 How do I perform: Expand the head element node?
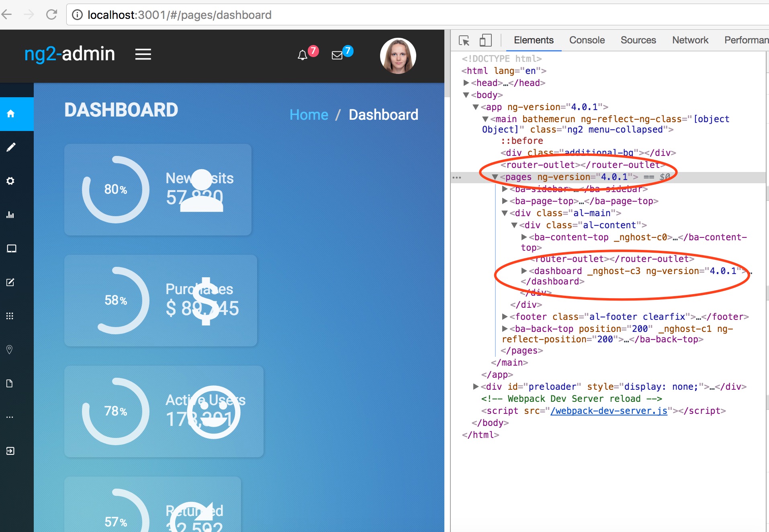pyautogui.click(x=466, y=83)
